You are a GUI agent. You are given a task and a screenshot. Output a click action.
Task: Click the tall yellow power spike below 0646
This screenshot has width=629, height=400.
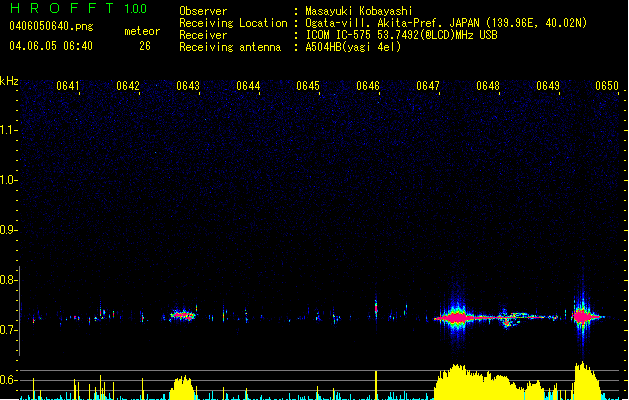tap(376, 385)
